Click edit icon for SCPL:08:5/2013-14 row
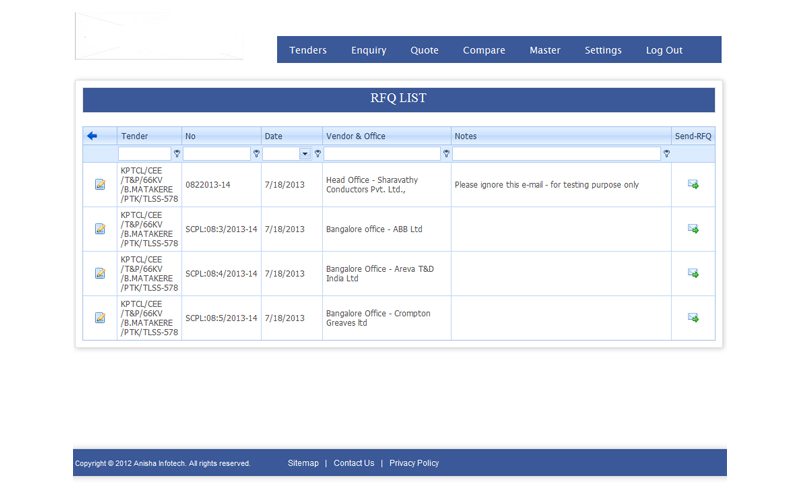The width and height of the screenshot is (800, 504). [x=100, y=318]
